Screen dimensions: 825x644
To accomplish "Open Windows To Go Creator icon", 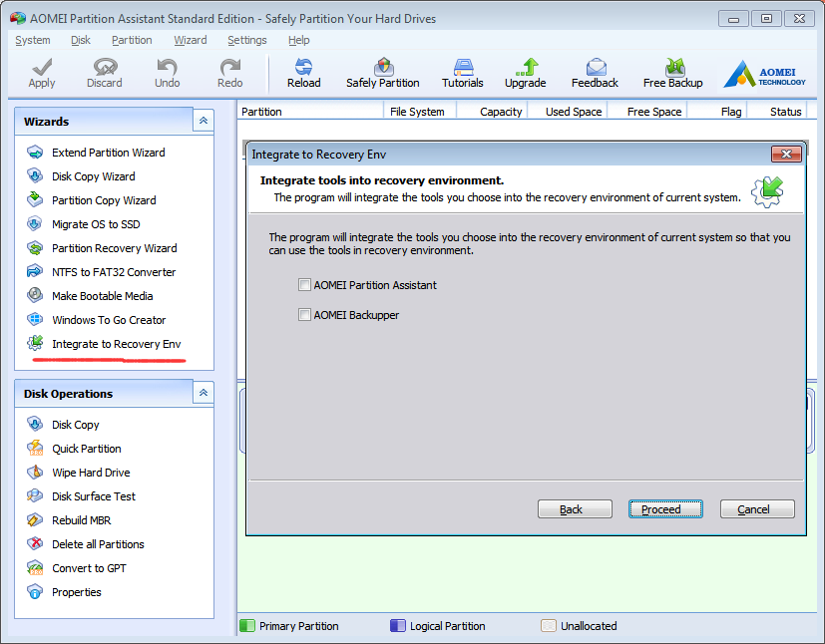I will 35,320.
